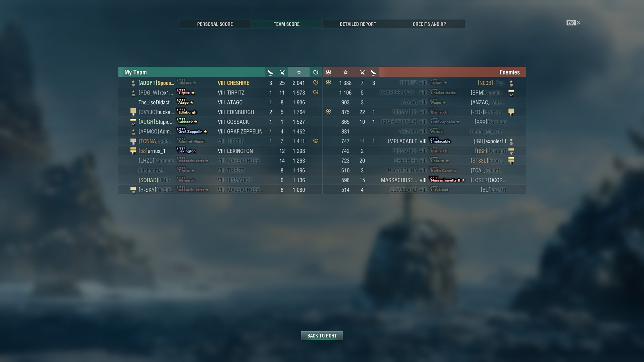
Task: Sort My Team by aircraft shot down icon
Action: [282, 72]
